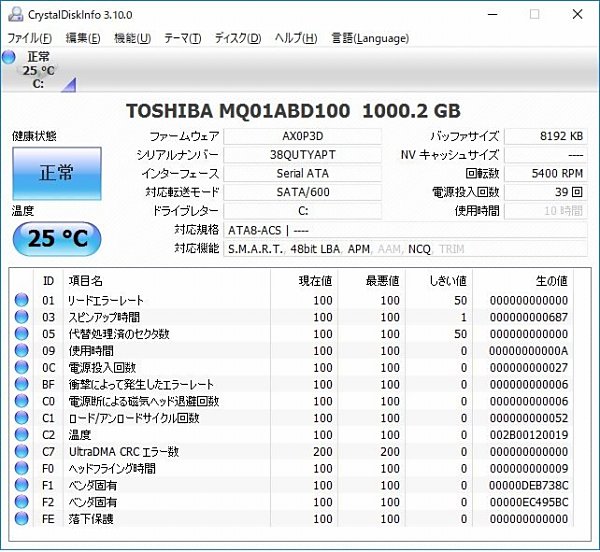Open the ヘルプ(H) menu
600x552 pixels.
[x=296, y=38]
